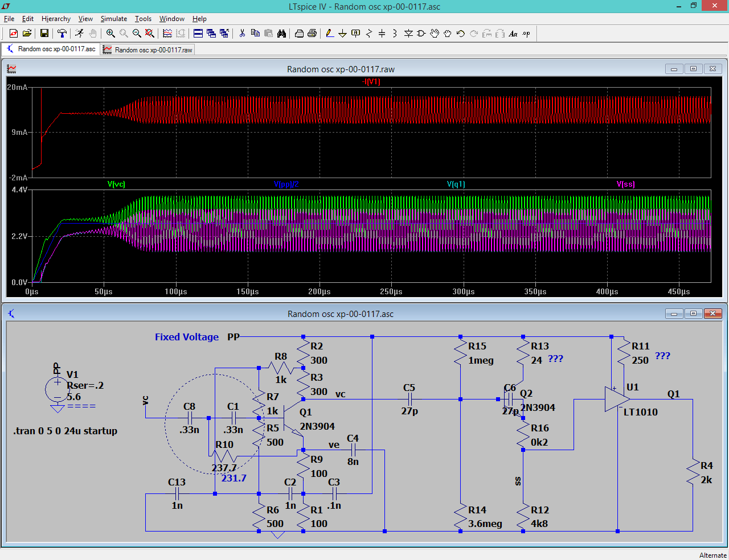Click the R12 4k8 value

coord(539,524)
